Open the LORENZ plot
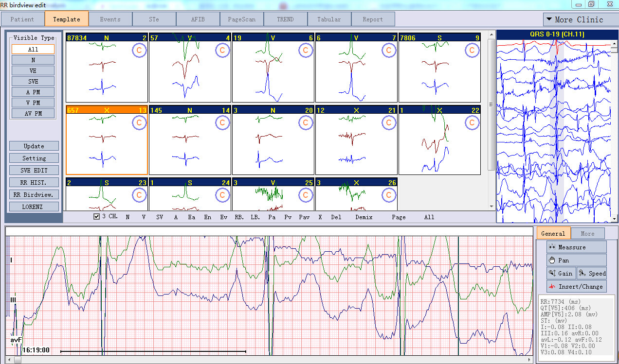Image resolution: width=619 pixels, height=364 pixels. [x=34, y=207]
